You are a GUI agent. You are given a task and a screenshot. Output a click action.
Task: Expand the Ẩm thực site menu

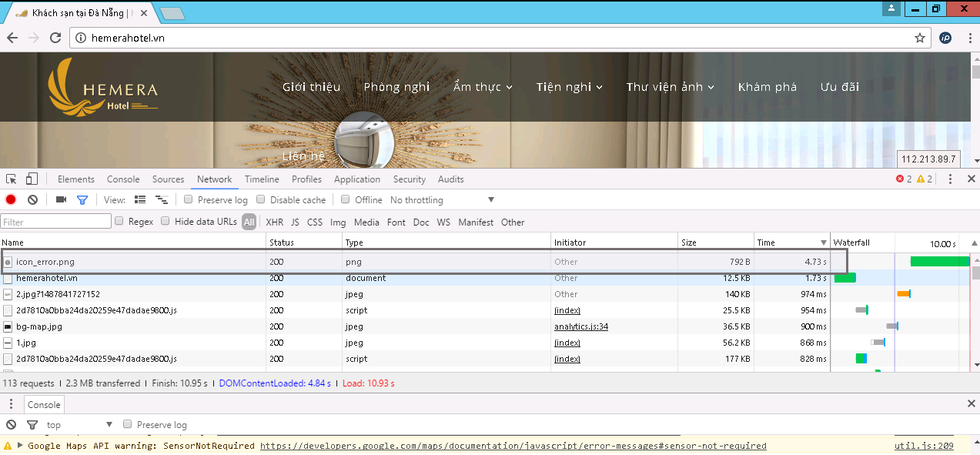click(483, 87)
